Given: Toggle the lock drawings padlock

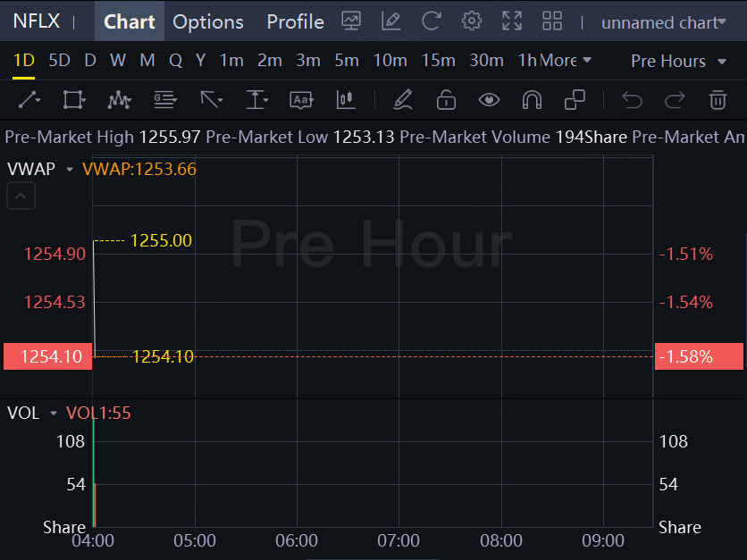Looking at the screenshot, I should point(446,100).
